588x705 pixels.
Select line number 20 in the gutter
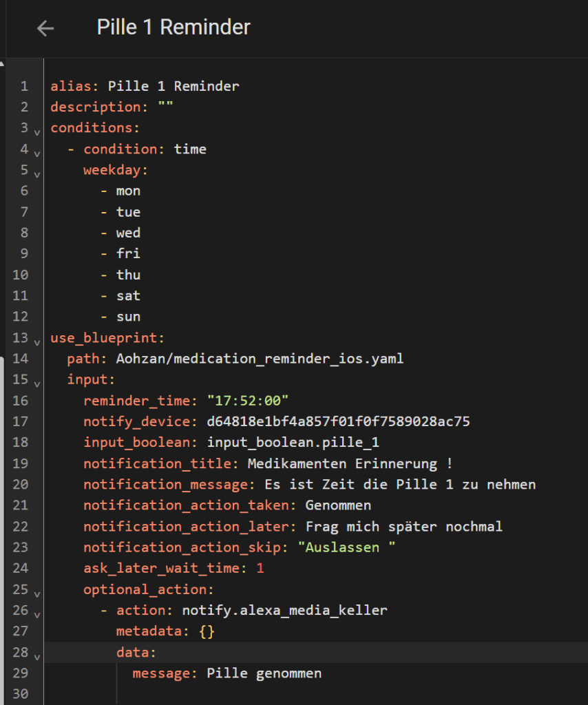(x=20, y=484)
